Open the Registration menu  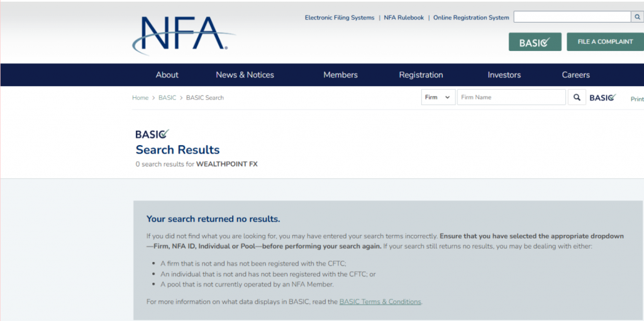tap(421, 75)
